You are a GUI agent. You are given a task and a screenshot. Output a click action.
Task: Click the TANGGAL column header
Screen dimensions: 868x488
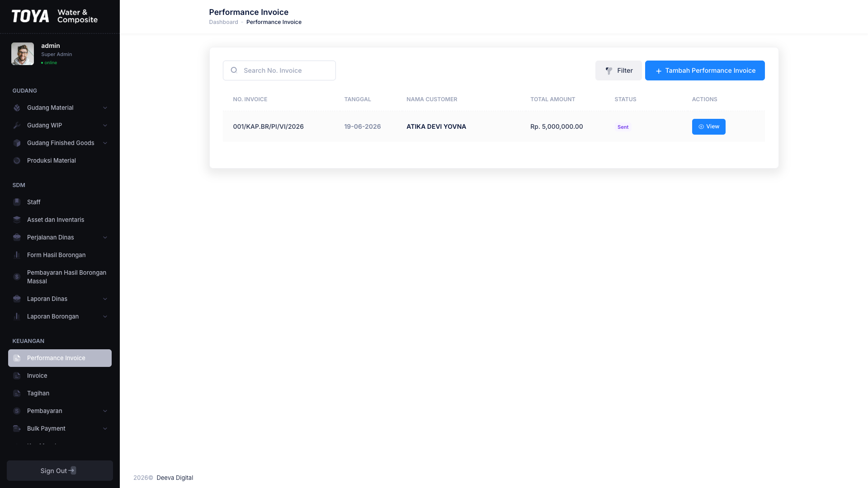coord(358,99)
